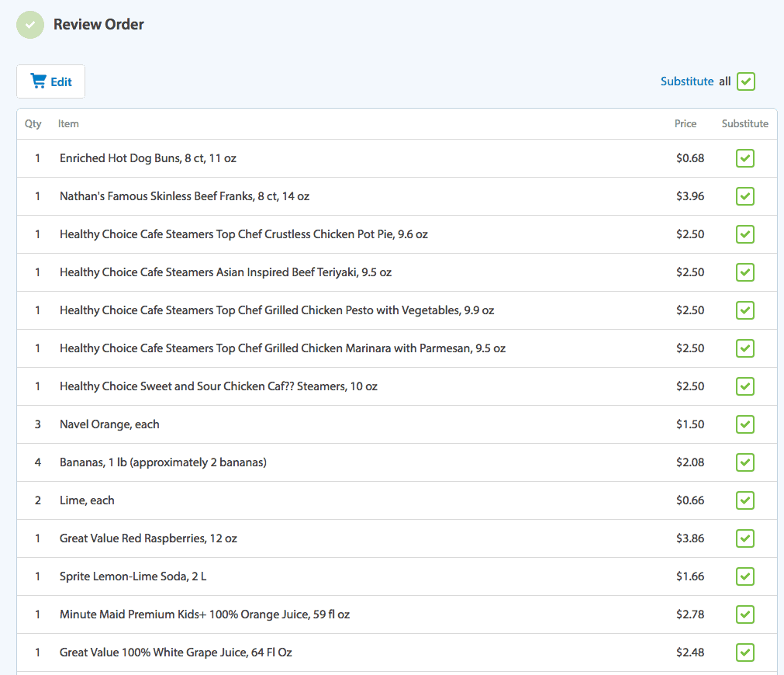Image resolution: width=784 pixels, height=675 pixels.
Task: Click the green Review Order checkmark icon
Action: point(30,25)
